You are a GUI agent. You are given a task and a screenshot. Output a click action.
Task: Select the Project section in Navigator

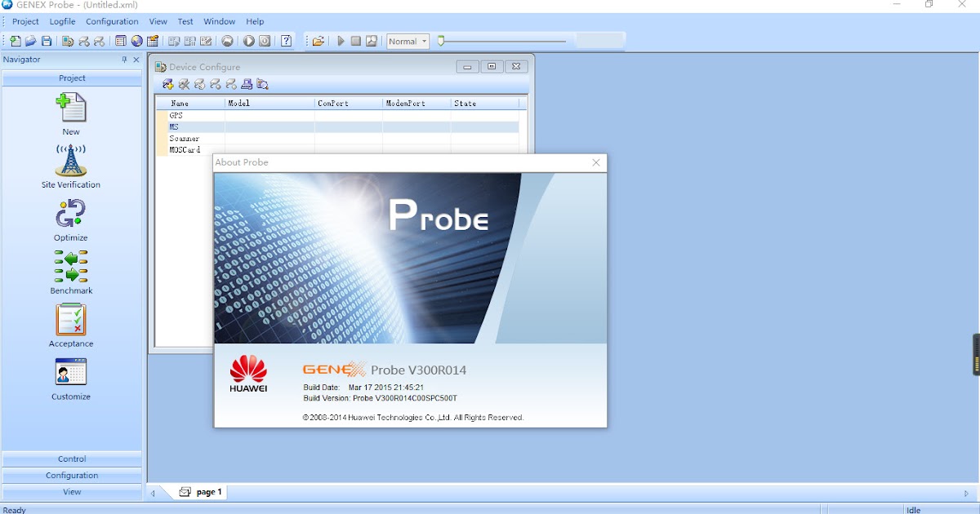(x=72, y=78)
